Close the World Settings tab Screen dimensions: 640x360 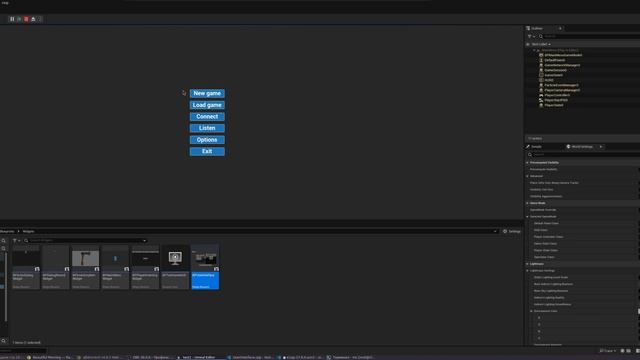pos(601,147)
